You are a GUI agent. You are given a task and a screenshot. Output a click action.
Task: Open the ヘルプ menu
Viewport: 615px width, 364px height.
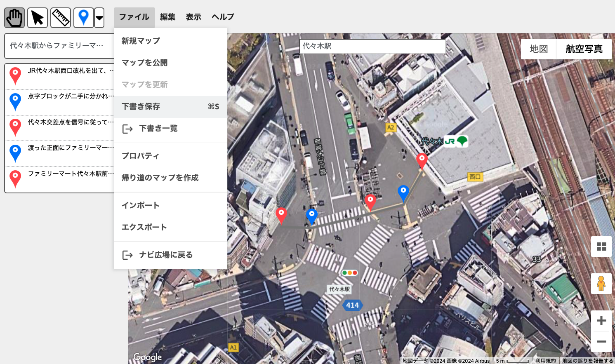(x=223, y=17)
